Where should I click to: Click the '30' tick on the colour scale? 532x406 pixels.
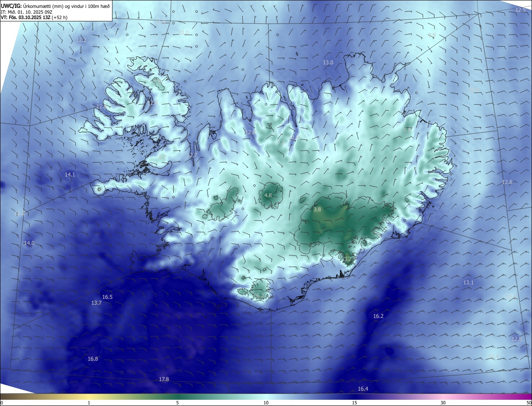tap(443, 403)
